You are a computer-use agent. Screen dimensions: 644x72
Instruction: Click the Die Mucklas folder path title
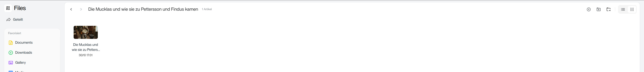[x=143, y=9]
